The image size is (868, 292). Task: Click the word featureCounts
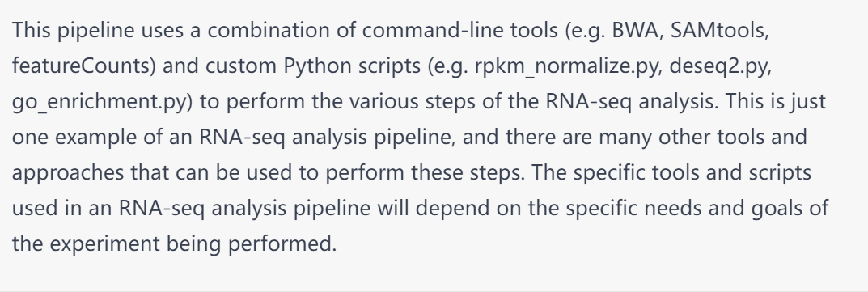[x=82, y=66]
